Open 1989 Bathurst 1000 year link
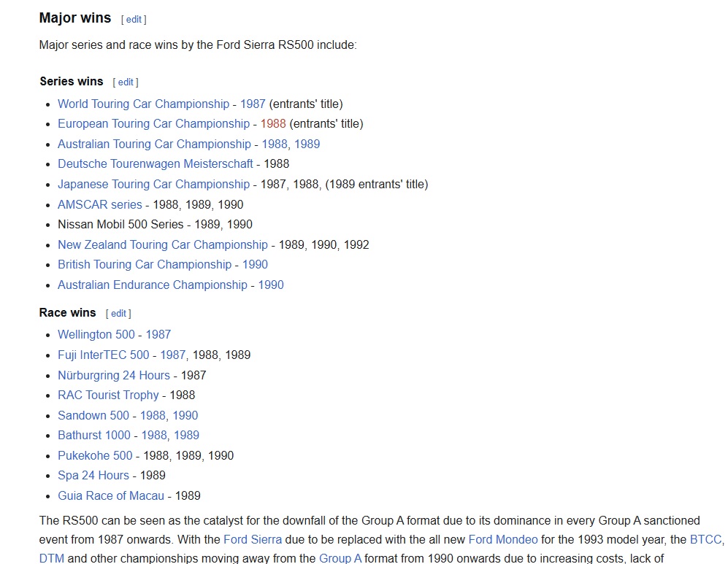This screenshot has height=564, width=728. click(x=187, y=436)
